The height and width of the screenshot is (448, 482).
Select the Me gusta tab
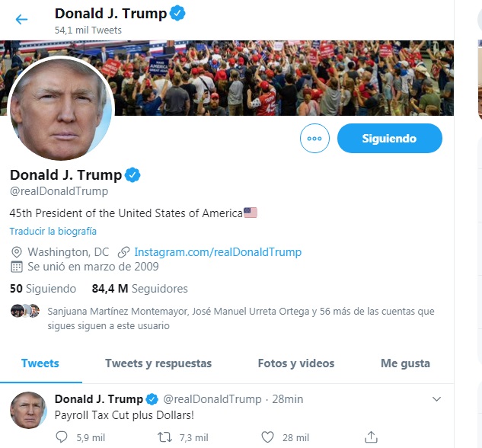[x=405, y=363]
